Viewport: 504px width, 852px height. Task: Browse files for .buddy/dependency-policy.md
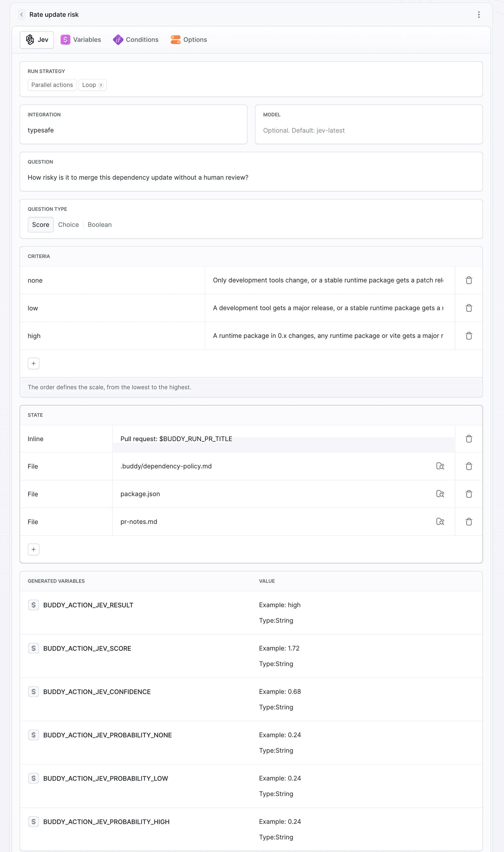pyautogui.click(x=440, y=466)
